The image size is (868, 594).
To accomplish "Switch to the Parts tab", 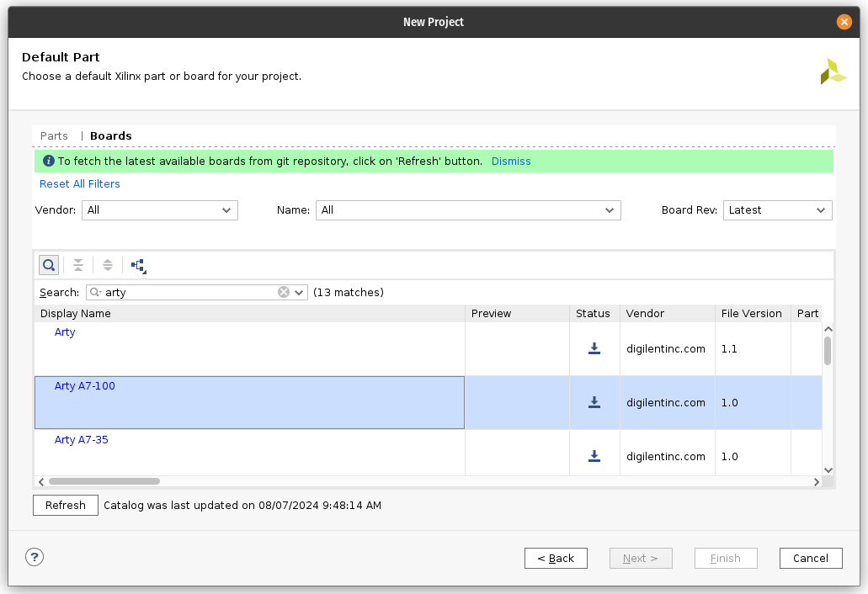I will pyautogui.click(x=54, y=136).
